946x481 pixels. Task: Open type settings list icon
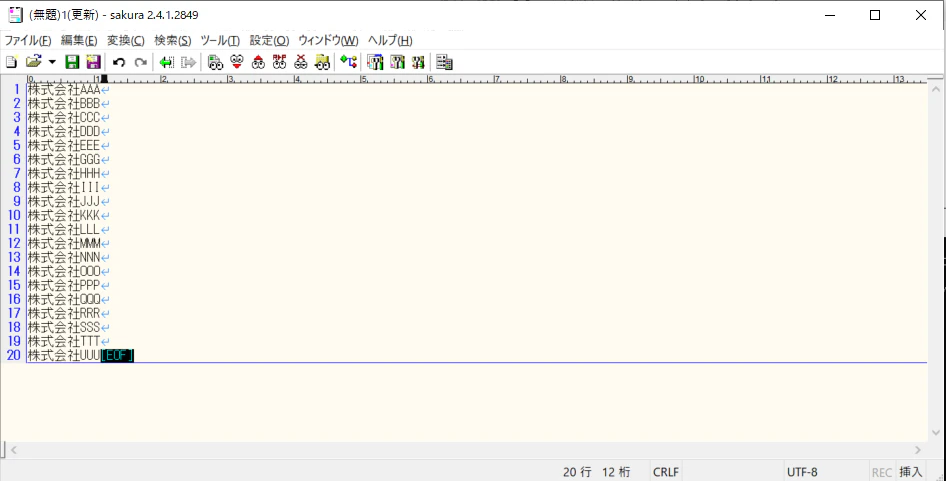coord(375,62)
